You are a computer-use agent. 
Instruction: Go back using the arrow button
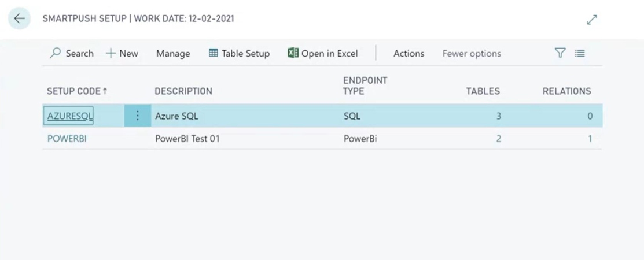tap(19, 18)
